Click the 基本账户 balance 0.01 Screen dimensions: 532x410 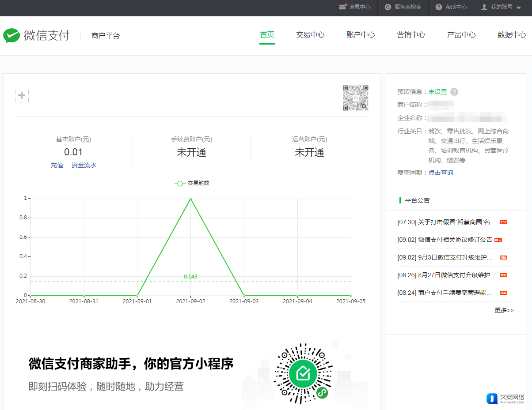pyautogui.click(x=73, y=152)
